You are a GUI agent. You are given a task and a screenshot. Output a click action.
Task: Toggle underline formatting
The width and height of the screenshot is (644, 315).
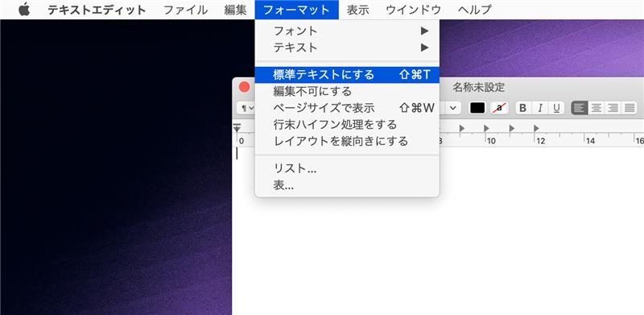pyautogui.click(x=556, y=108)
